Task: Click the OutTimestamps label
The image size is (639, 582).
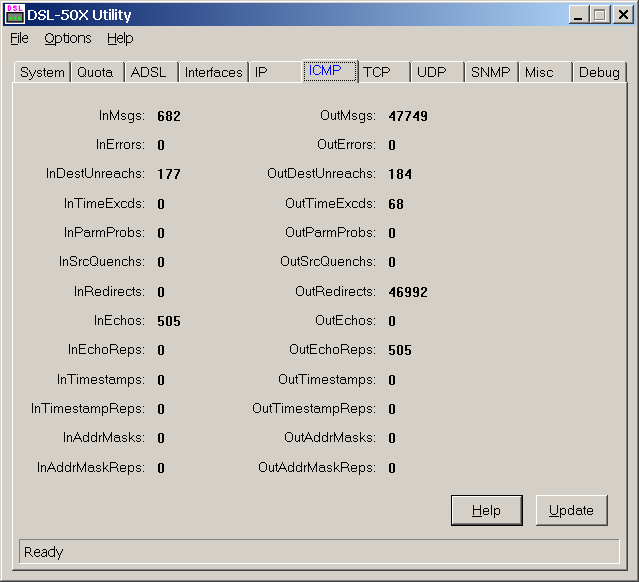Action: pyautogui.click(x=327, y=379)
